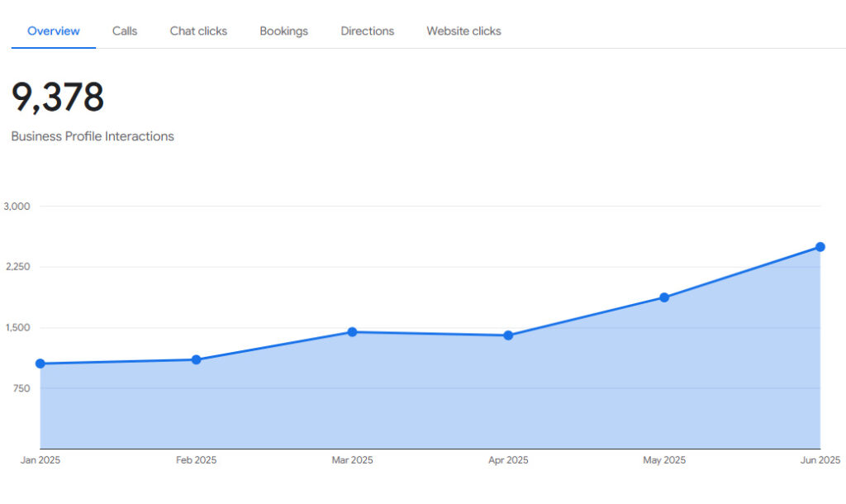Image resolution: width=846 pixels, height=504 pixels.
Task: Click the May 2025 data point
Action: click(664, 297)
